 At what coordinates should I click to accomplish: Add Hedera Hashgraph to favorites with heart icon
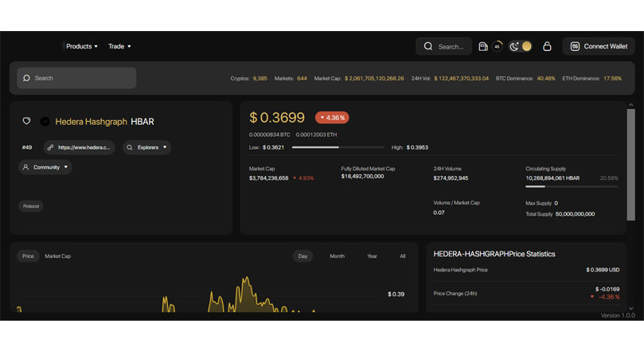click(26, 121)
